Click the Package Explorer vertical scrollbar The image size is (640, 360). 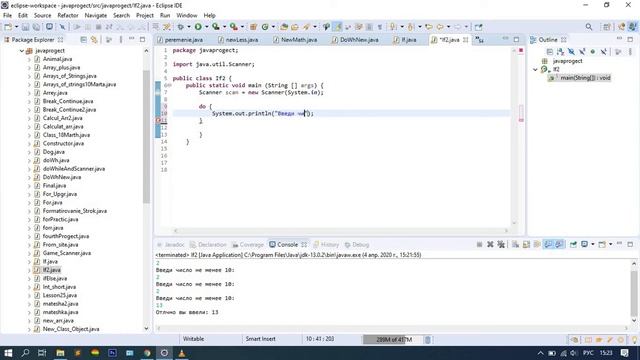[146, 137]
